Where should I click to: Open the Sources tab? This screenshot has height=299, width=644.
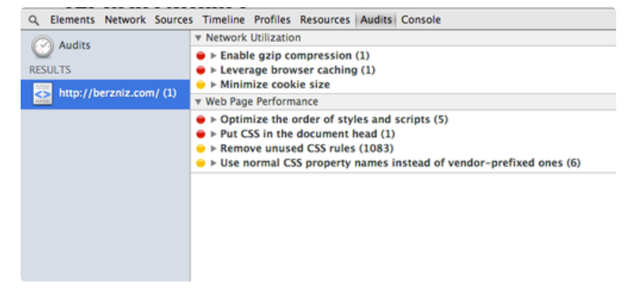coord(174,20)
